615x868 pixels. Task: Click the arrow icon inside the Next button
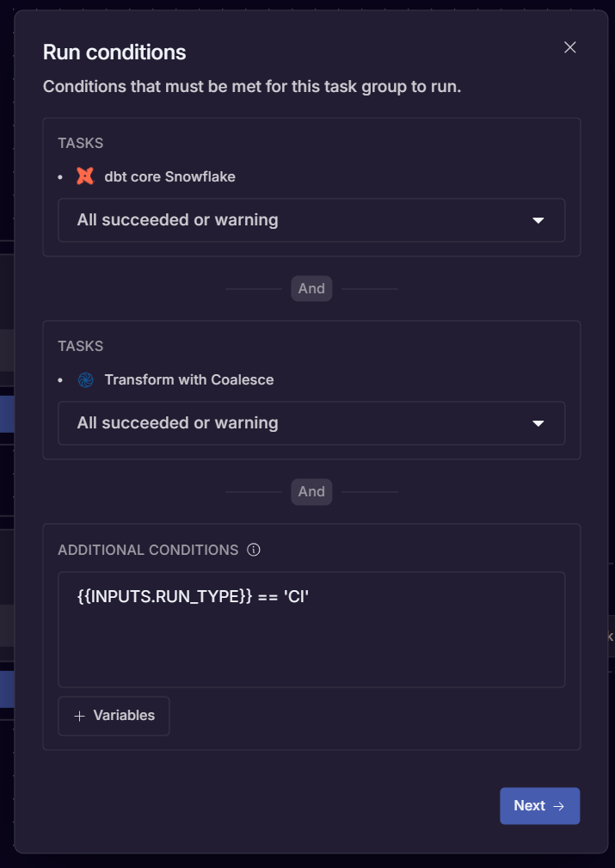[x=559, y=806]
